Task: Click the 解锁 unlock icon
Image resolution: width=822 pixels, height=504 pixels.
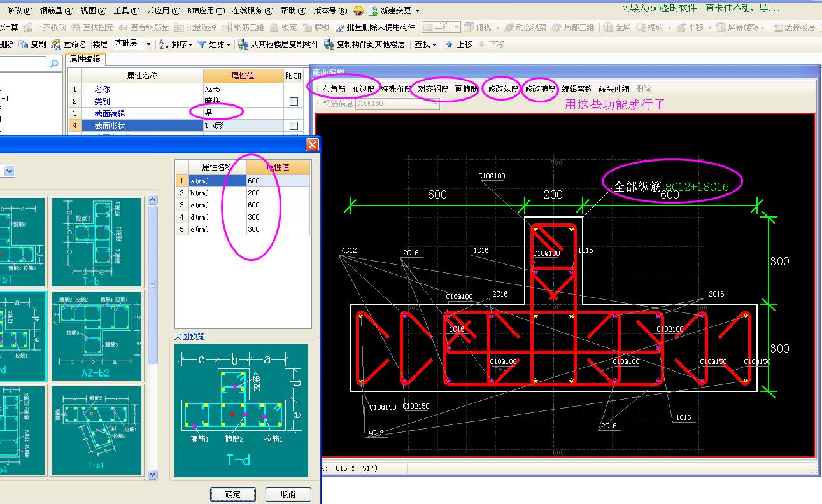Action: click(308, 27)
